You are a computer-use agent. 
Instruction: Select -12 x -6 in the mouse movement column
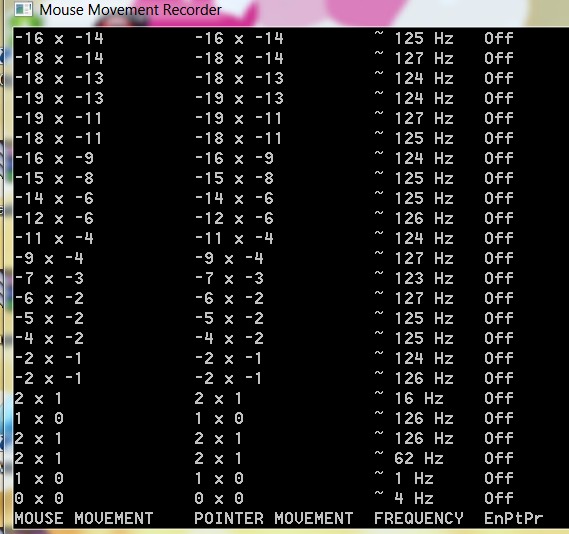pos(54,218)
